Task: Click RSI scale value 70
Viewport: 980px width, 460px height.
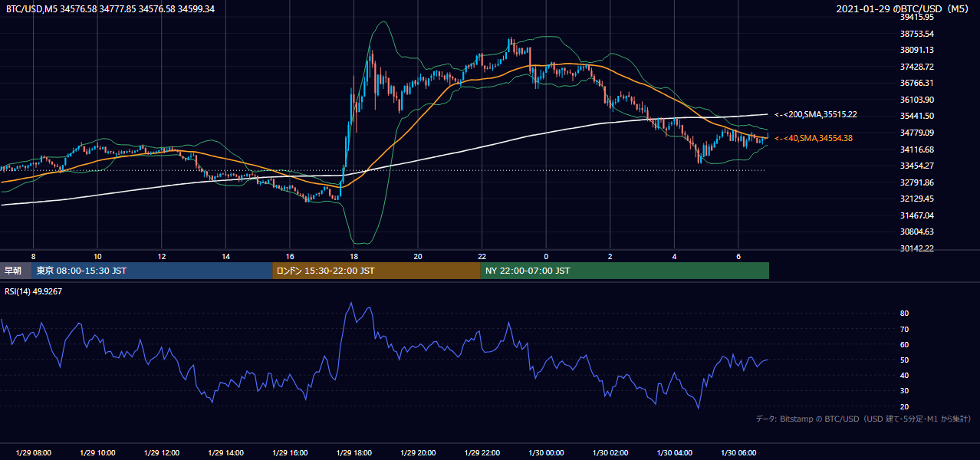Action: pyautogui.click(x=904, y=329)
